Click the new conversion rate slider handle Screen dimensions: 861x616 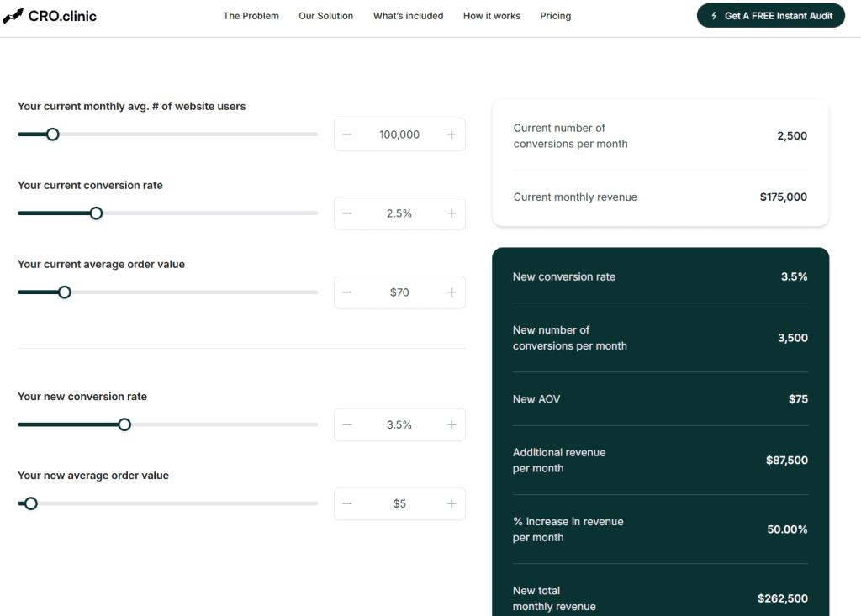124,424
